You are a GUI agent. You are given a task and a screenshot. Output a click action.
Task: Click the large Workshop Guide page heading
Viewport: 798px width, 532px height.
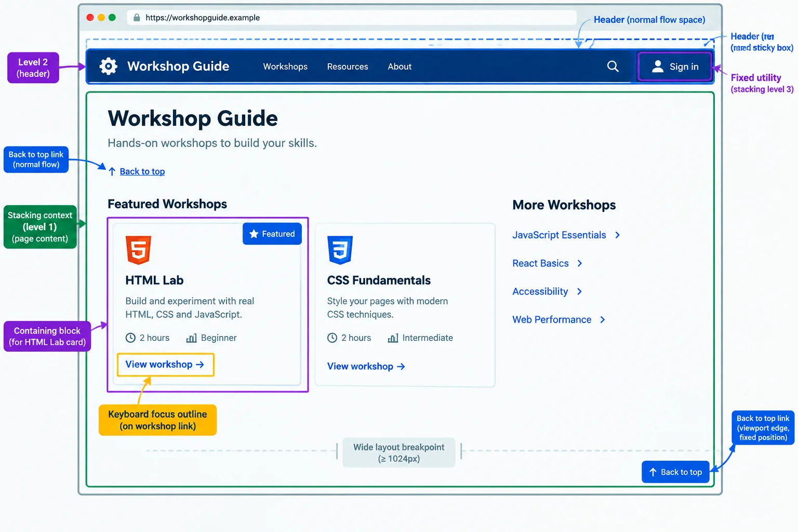tap(193, 118)
